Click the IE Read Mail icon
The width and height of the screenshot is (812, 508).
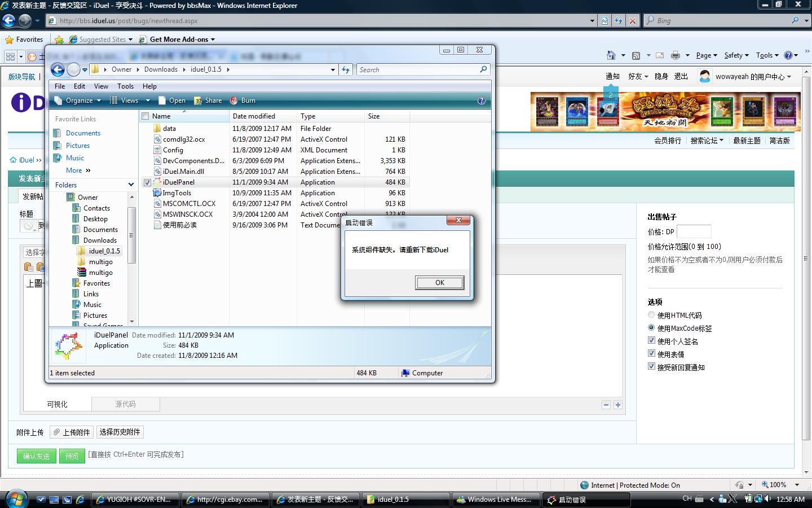click(659, 55)
